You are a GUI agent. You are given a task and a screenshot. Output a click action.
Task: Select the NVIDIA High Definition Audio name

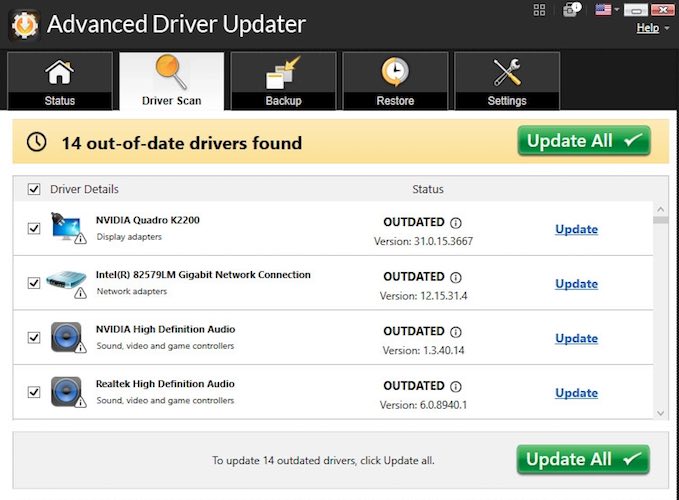click(x=165, y=329)
